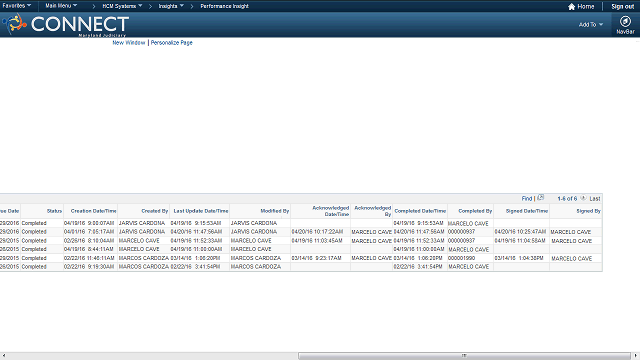Viewport: 640px width, 360px height.
Task: Select Performance Insight breadcrumb
Action: click(x=224, y=6)
